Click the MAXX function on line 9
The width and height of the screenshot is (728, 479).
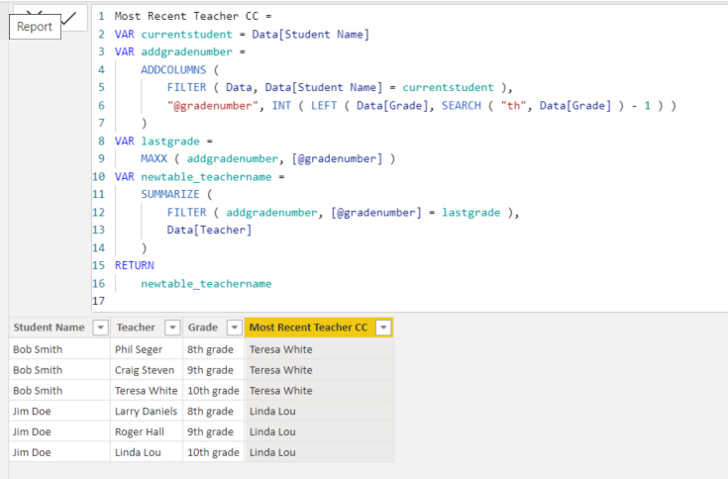(x=154, y=159)
